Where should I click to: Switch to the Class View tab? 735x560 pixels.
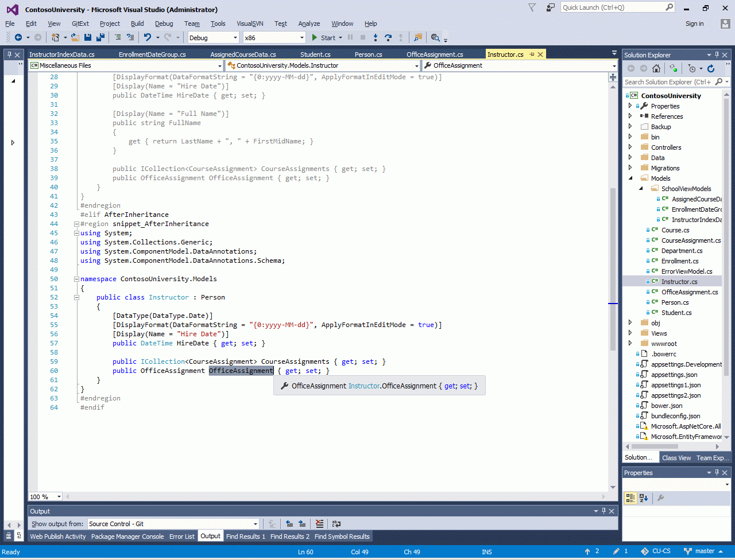(676, 458)
